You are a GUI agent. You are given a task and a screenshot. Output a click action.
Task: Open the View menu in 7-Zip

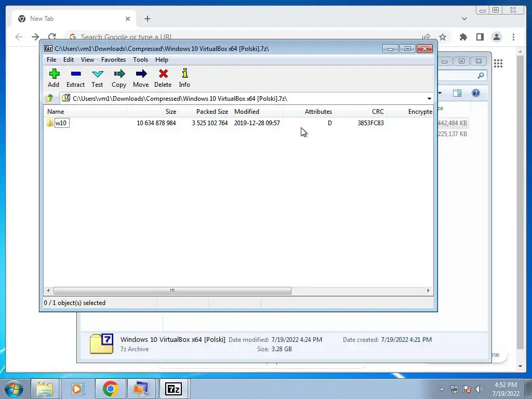click(x=87, y=60)
